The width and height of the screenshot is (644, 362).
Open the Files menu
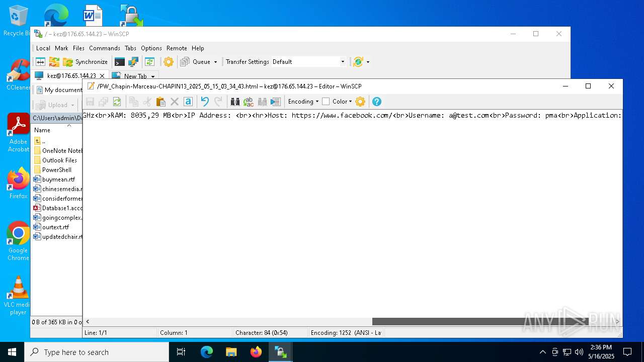tap(78, 48)
